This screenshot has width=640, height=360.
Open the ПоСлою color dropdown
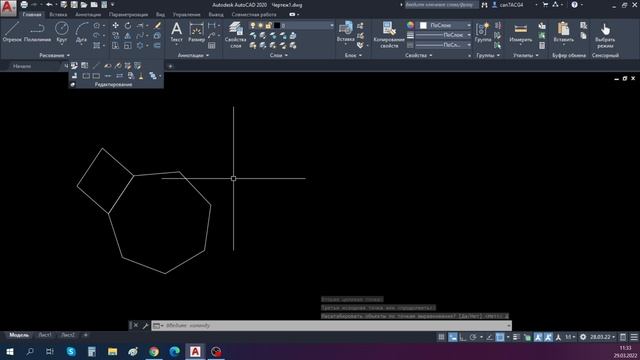coord(445,25)
